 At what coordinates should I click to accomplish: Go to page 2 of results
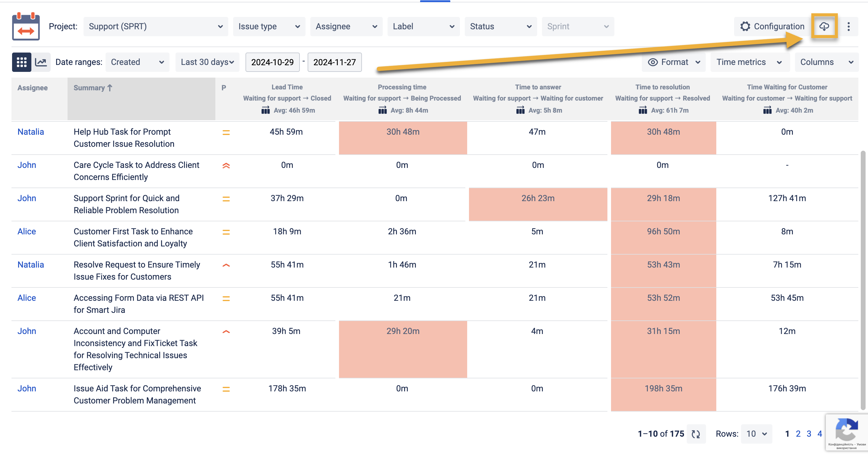point(798,434)
